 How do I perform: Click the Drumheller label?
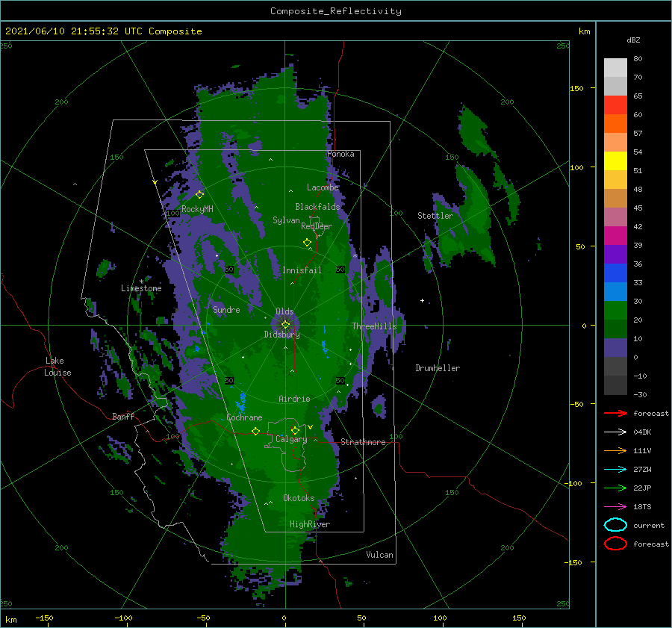[x=438, y=368]
